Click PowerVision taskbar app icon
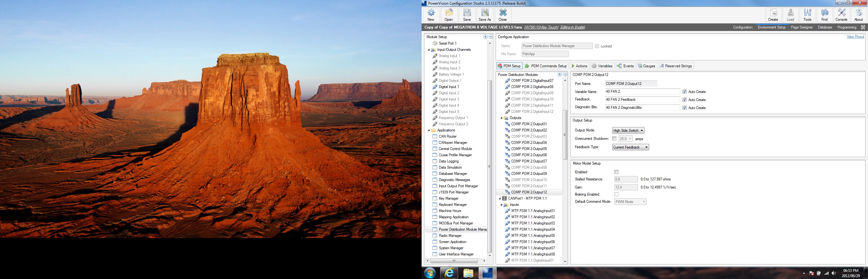The height and width of the screenshot is (279, 868). 487,272
